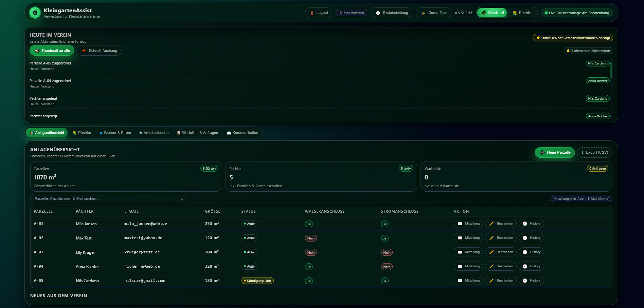Click the pencil icon for parcel A-01

(491, 224)
